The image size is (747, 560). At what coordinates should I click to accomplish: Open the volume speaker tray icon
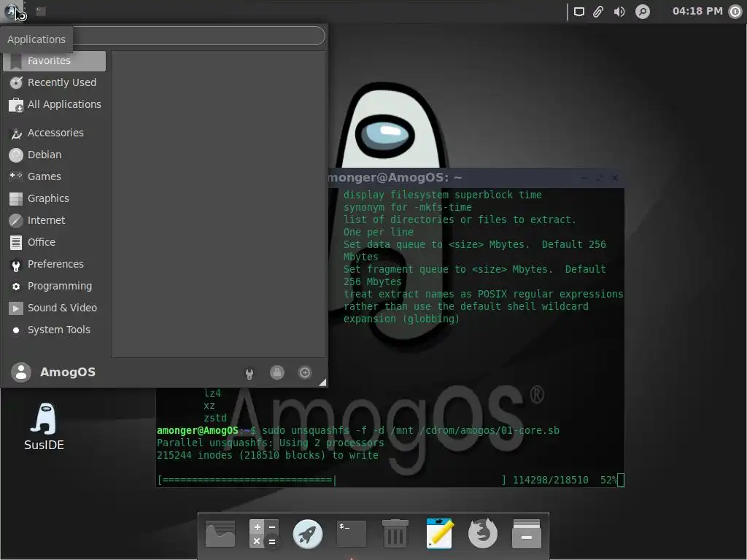coord(619,12)
